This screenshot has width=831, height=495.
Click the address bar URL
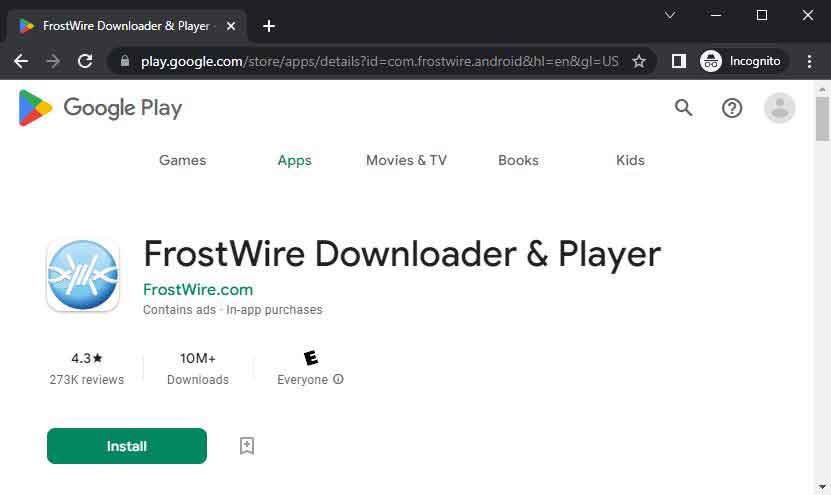[x=379, y=61]
